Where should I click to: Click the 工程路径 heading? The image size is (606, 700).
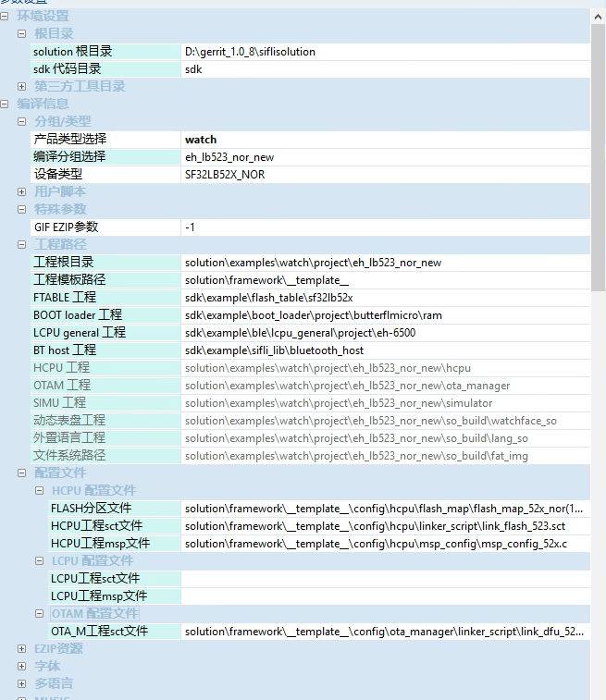tap(60, 245)
